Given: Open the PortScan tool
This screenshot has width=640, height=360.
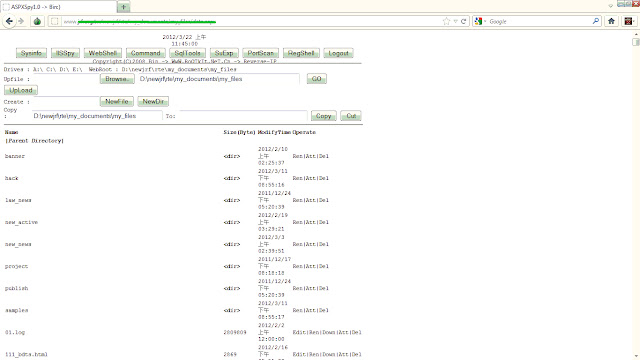Looking at the screenshot, I should 260,53.
